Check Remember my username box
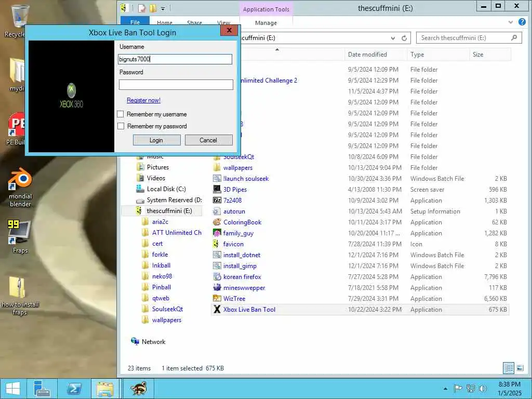Image resolution: width=532 pixels, height=399 pixels. pyautogui.click(x=120, y=114)
